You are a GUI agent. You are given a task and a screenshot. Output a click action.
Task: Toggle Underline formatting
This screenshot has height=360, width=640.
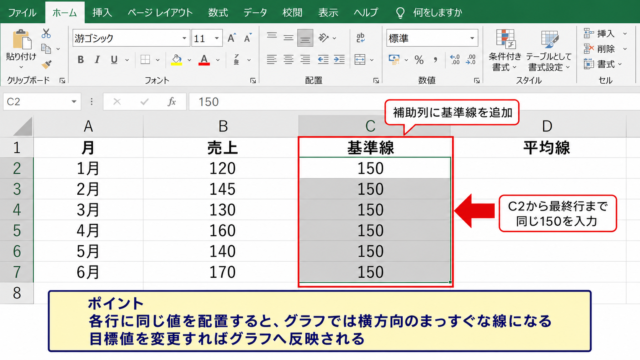coord(114,60)
